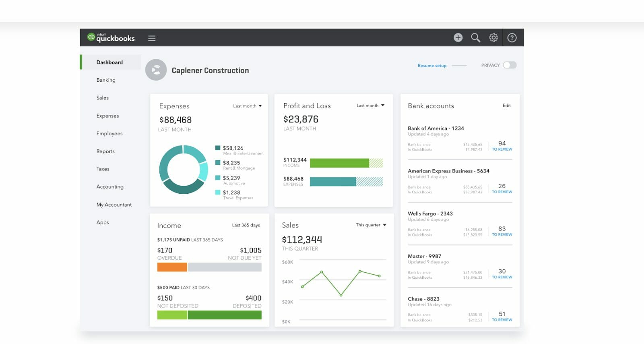Screen dimensions: 644x344
Task: Open the settings gear icon
Action: (x=493, y=37)
